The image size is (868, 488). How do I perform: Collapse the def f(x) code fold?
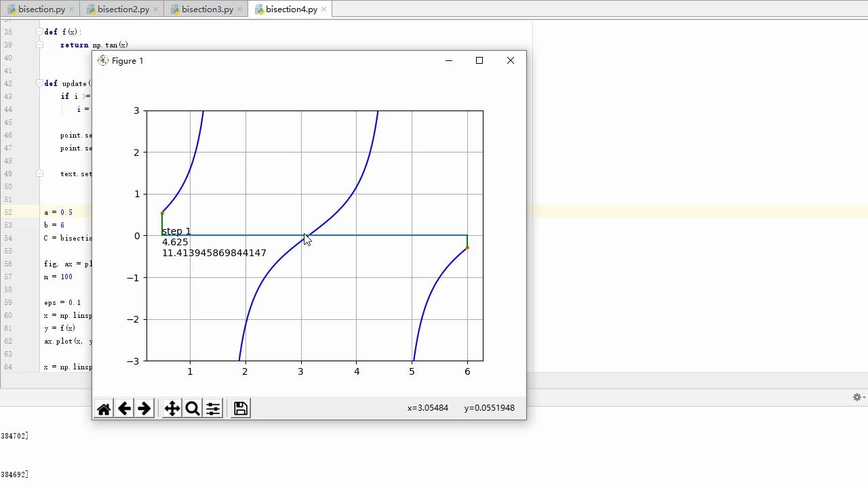coord(39,32)
